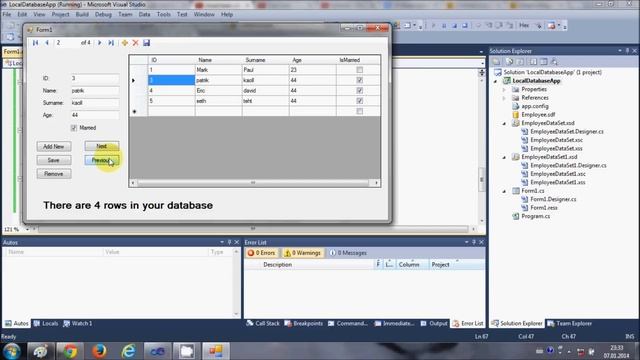
Task: Toggle IsMarried checkbox in patrik row
Action: point(360,80)
